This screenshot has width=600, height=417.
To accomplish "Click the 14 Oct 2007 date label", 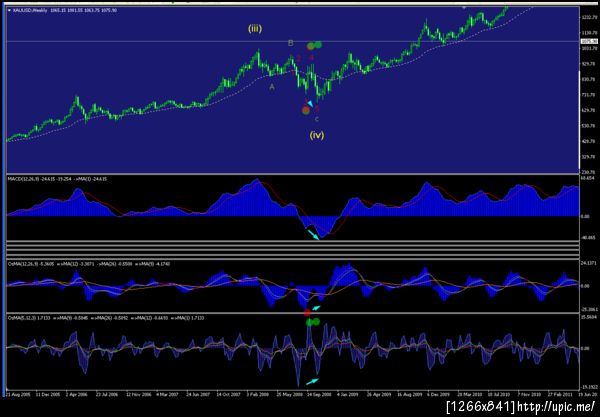I will click(x=228, y=394).
